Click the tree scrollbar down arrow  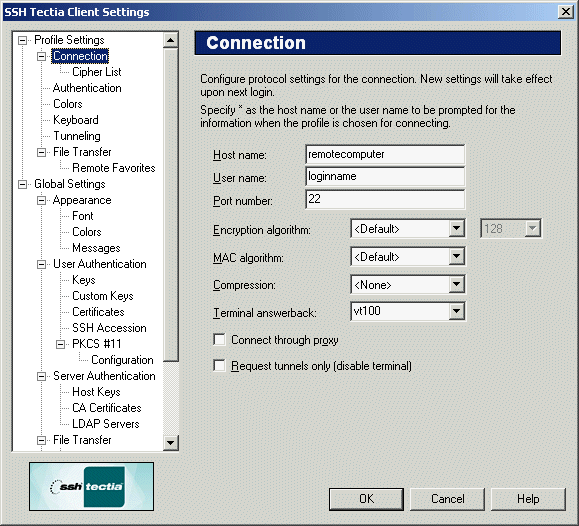171,443
